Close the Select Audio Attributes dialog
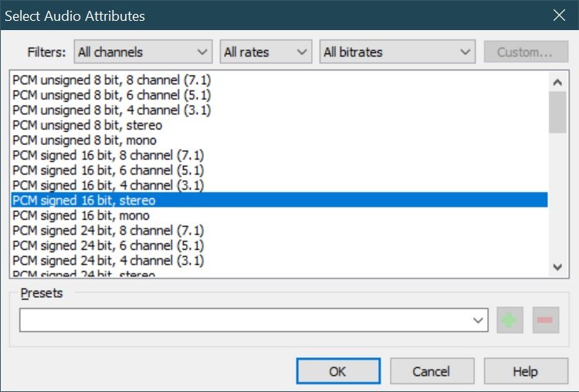The image size is (579, 392). coord(559,15)
